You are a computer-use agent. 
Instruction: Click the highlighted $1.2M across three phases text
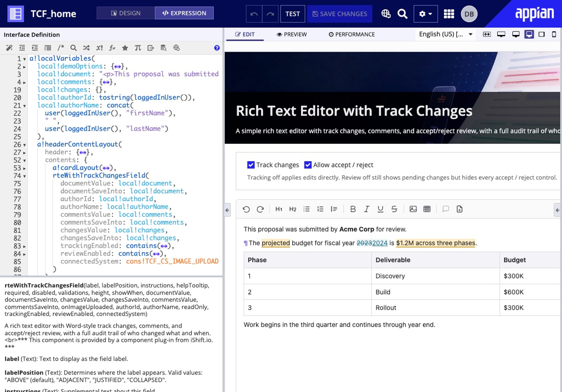pyautogui.click(x=436, y=243)
